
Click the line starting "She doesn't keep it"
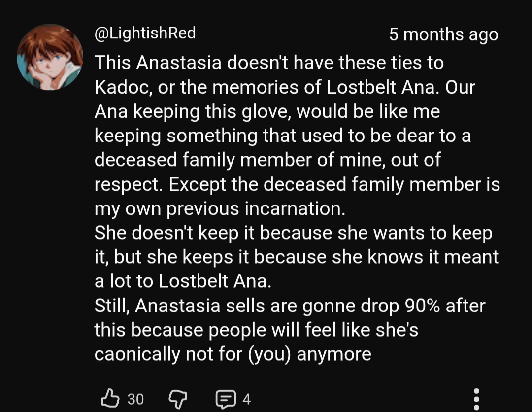pyautogui.click(x=293, y=233)
